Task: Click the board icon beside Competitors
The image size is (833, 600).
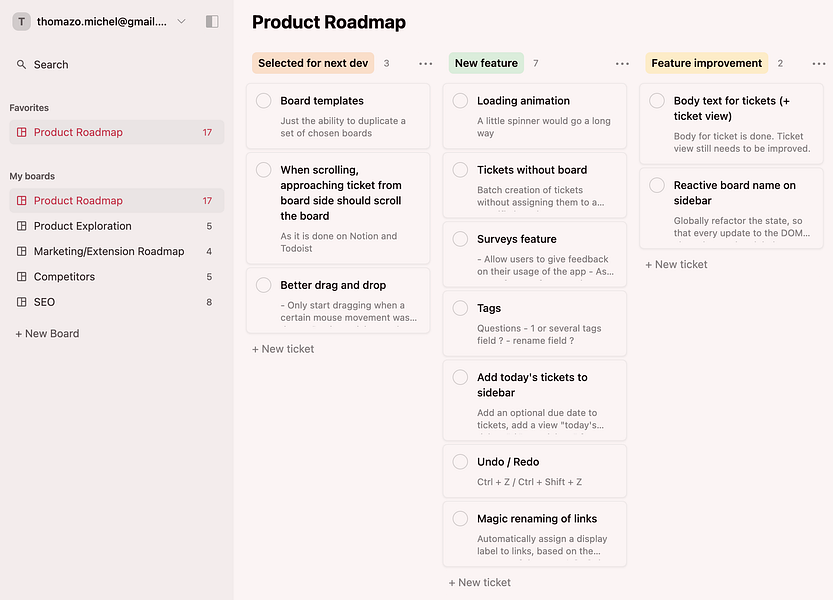Action: tap(22, 277)
